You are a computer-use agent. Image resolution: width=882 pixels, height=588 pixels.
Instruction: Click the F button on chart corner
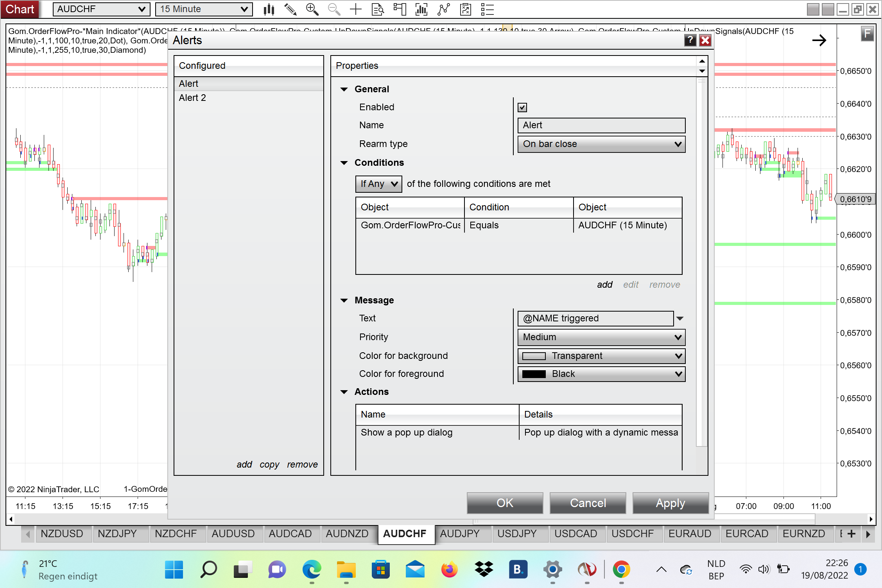[x=868, y=34]
